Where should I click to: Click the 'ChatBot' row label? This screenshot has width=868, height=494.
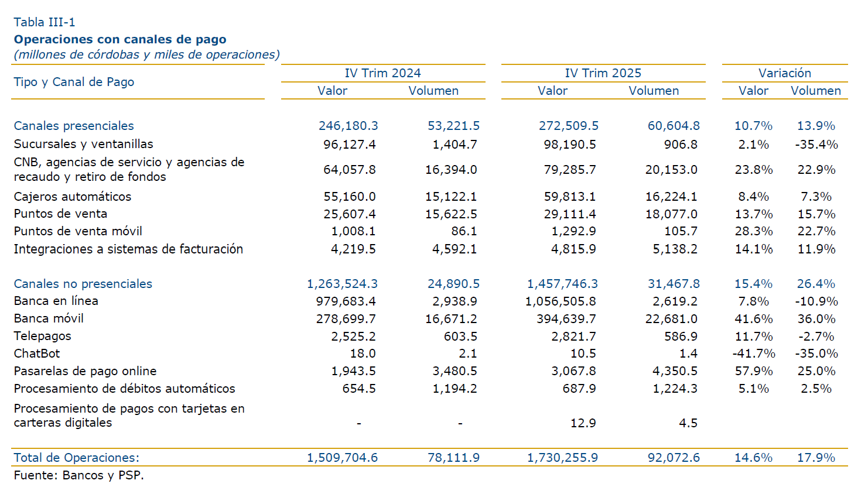(x=37, y=354)
